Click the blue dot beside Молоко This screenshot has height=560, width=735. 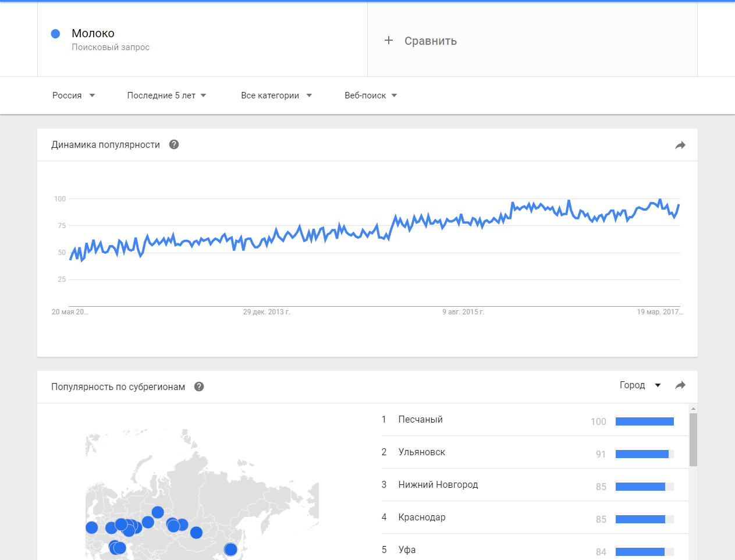(x=56, y=34)
